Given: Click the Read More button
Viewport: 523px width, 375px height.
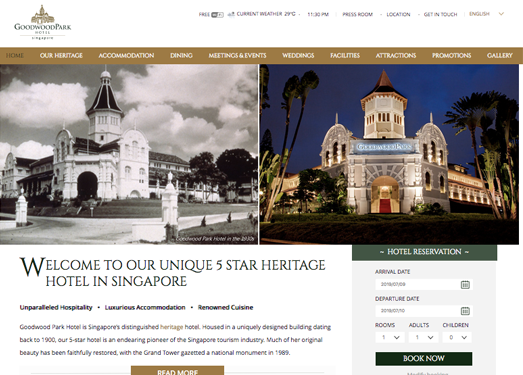Looking at the screenshot, I should [177, 371].
